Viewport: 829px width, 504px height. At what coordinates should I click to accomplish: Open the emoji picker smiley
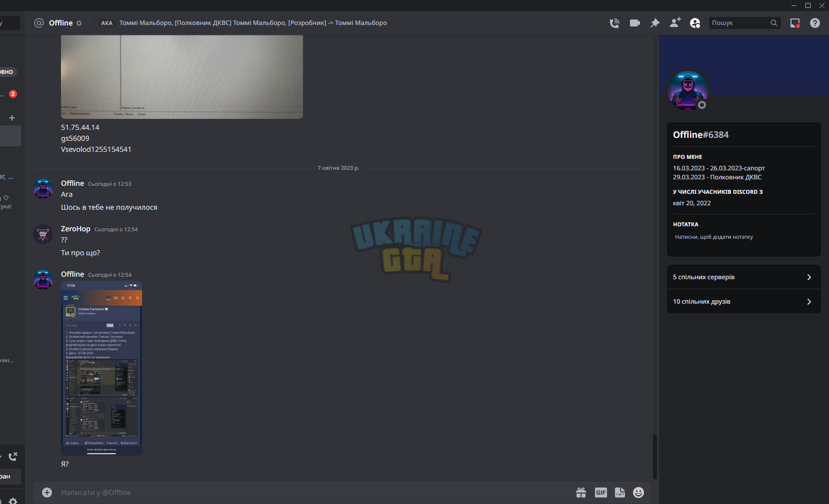[x=638, y=493]
